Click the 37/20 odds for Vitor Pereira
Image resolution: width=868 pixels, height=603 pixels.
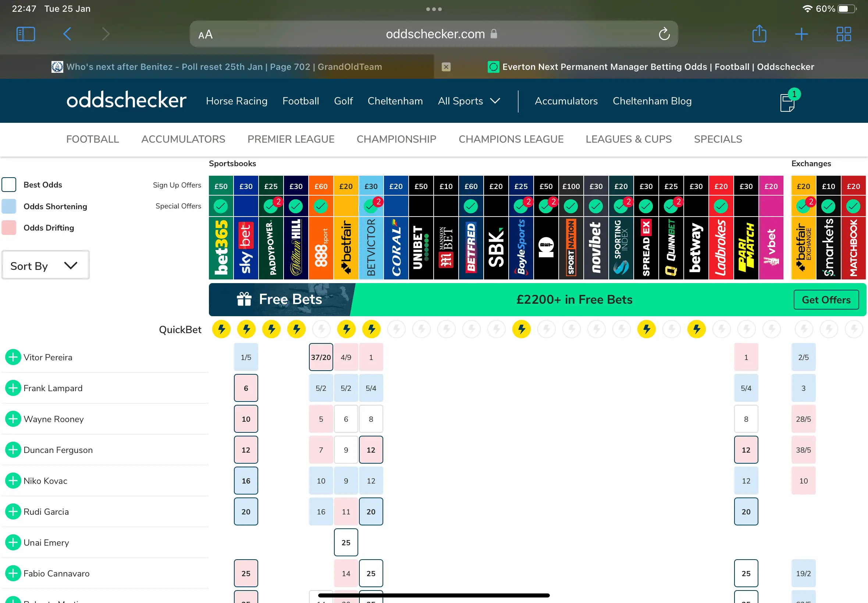pos(321,357)
